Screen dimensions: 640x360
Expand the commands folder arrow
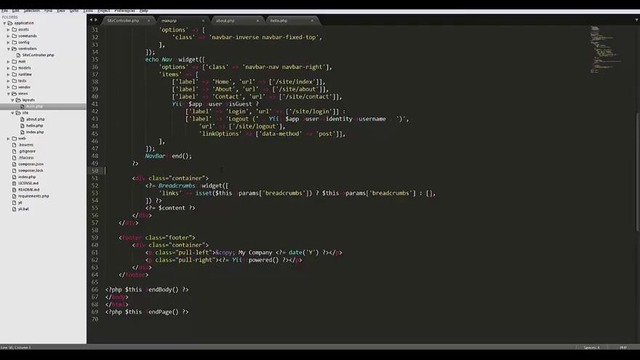pos(8,36)
